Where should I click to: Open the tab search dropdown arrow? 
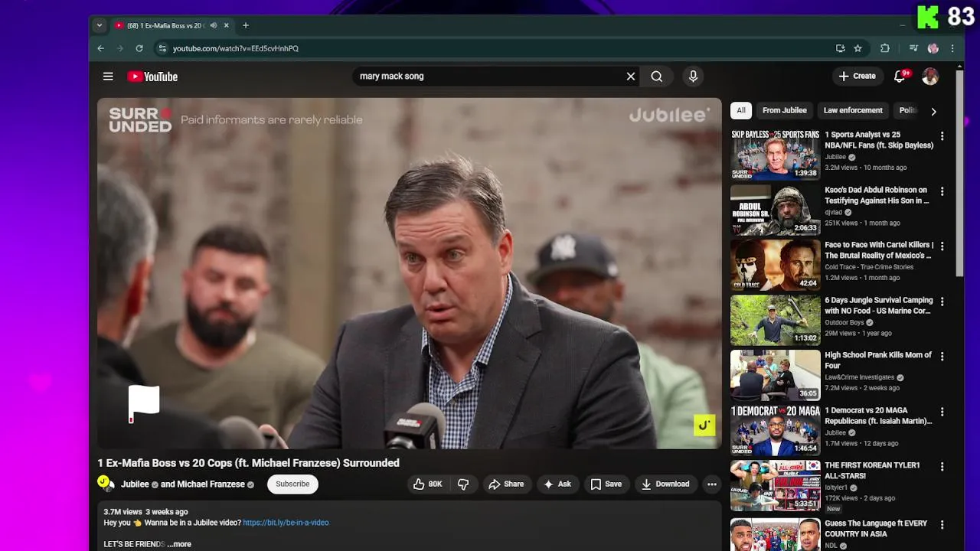(x=99, y=25)
